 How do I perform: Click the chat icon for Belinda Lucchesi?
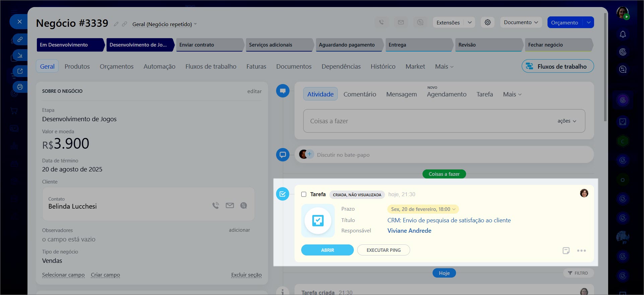point(244,206)
